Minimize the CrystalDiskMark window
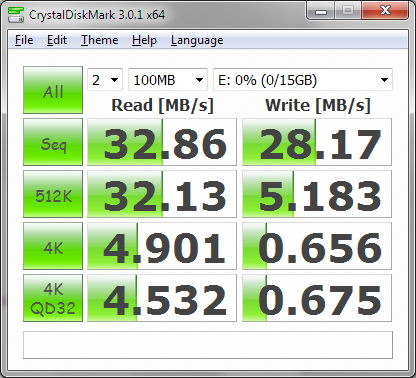This screenshot has height=378, width=416. 321,12
